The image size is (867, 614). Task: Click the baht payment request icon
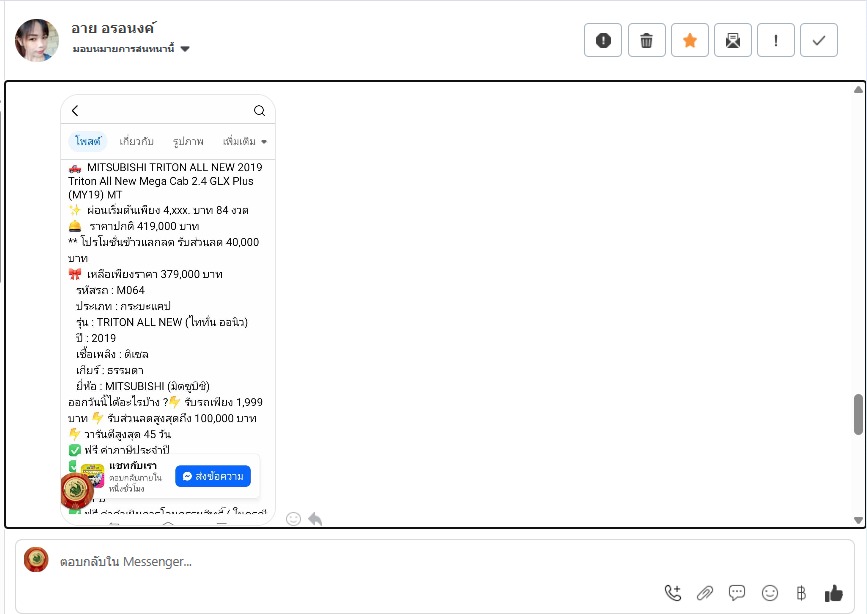(801, 594)
